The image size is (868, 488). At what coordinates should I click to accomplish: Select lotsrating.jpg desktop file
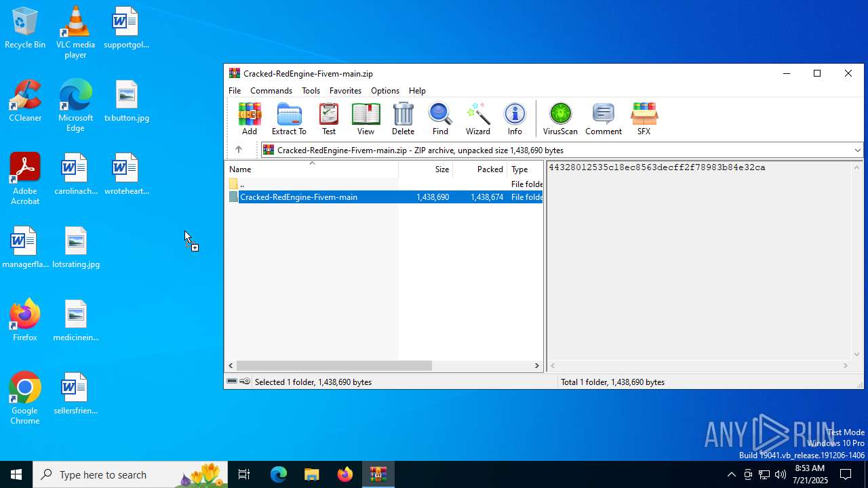(x=75, y=247)
